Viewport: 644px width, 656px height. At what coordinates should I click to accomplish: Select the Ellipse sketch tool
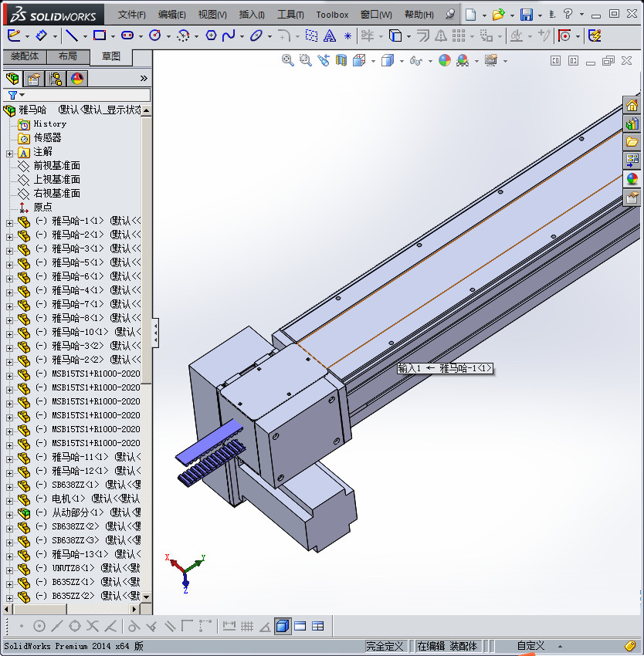tap(256, 36)
